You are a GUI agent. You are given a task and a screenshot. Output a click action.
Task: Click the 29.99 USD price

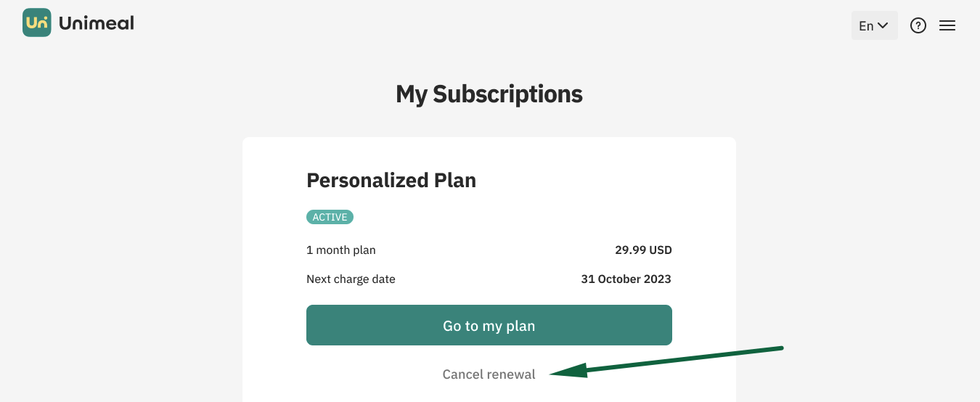(x=643, y=250)
